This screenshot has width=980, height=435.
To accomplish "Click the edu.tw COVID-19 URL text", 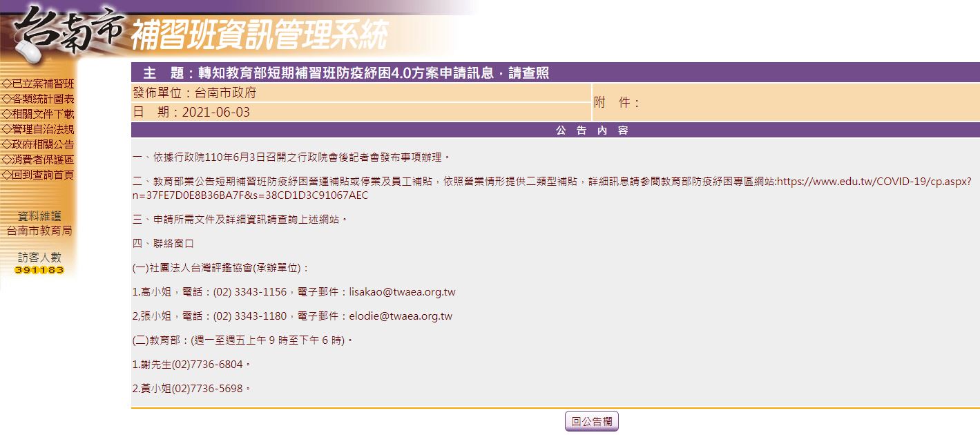I will tap(552, 188).
